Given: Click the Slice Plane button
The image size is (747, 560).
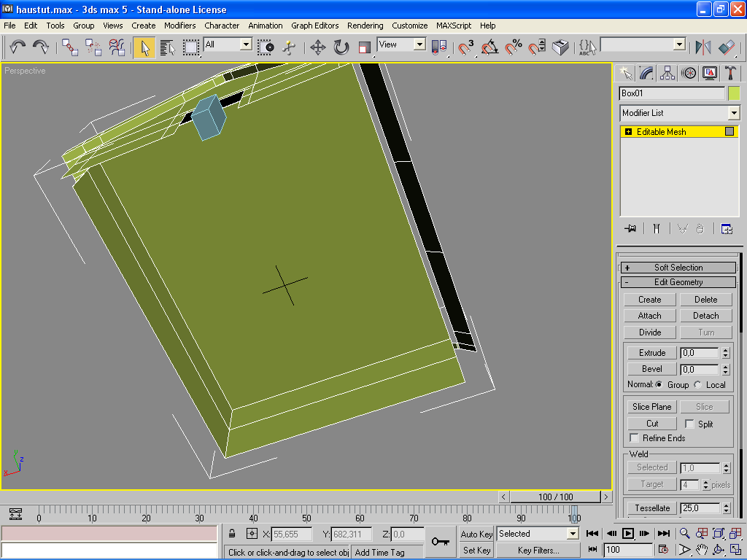Looking at the screenshot, I should pos(651,407).
